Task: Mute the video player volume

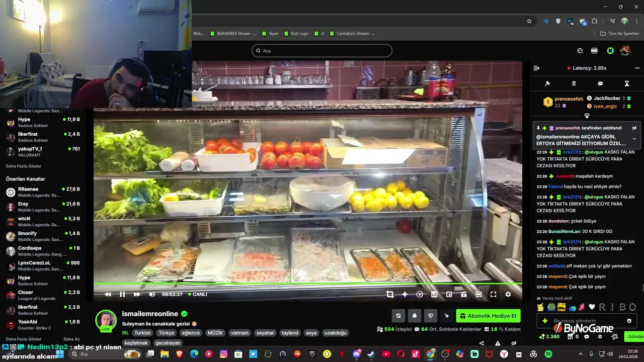Action: point(152,294)
